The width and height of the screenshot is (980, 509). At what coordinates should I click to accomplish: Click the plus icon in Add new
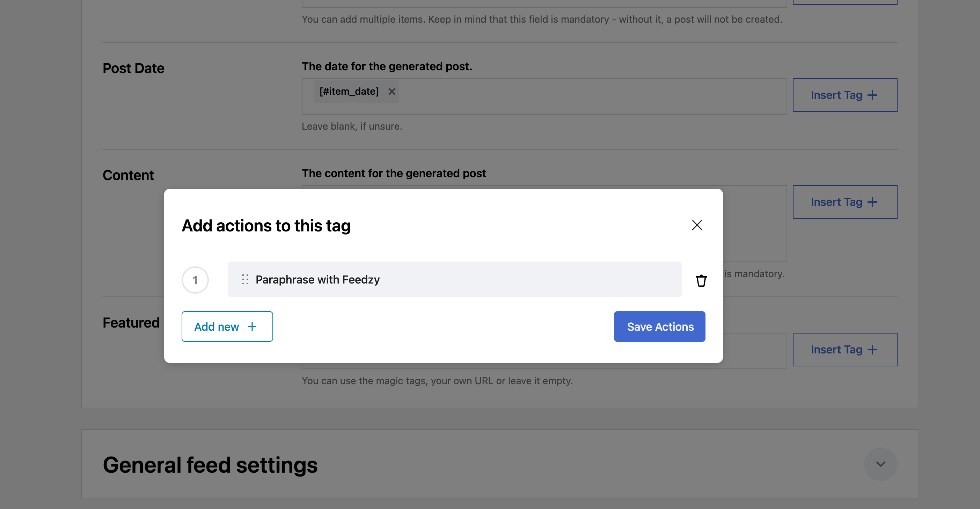[x=252, y=327]
